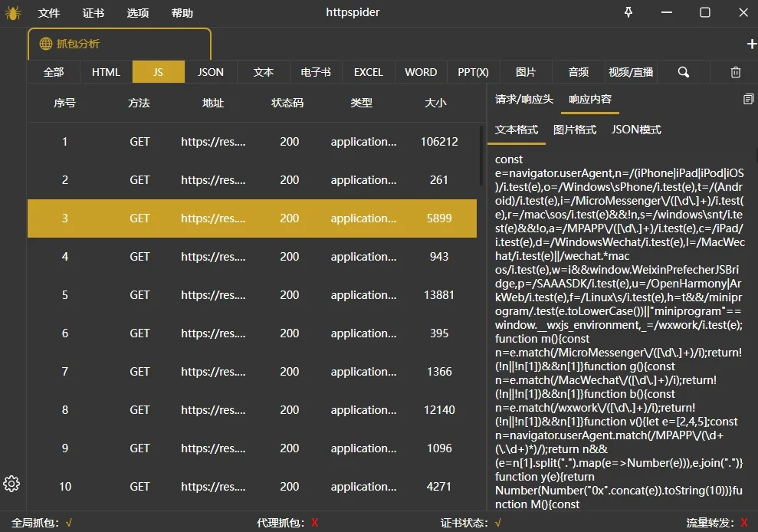Select request row with size 106212
Viewport: 758px width, 532px height.
[252, 142]
